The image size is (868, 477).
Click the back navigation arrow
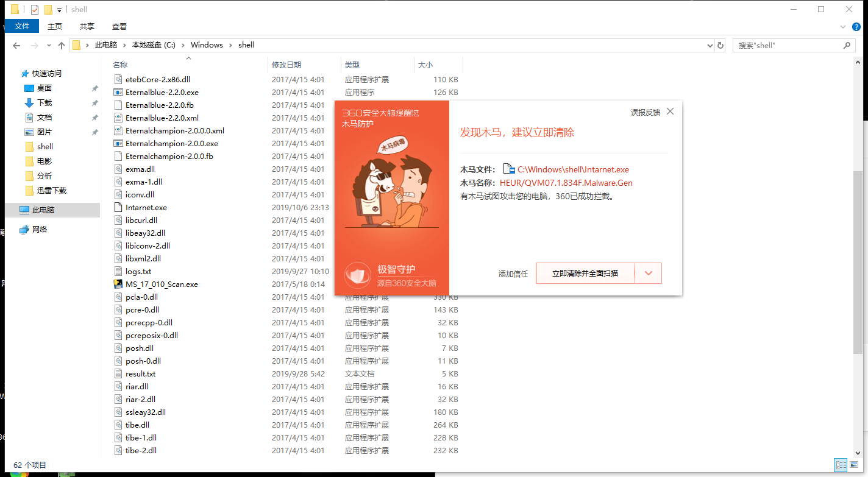(16, 45)
